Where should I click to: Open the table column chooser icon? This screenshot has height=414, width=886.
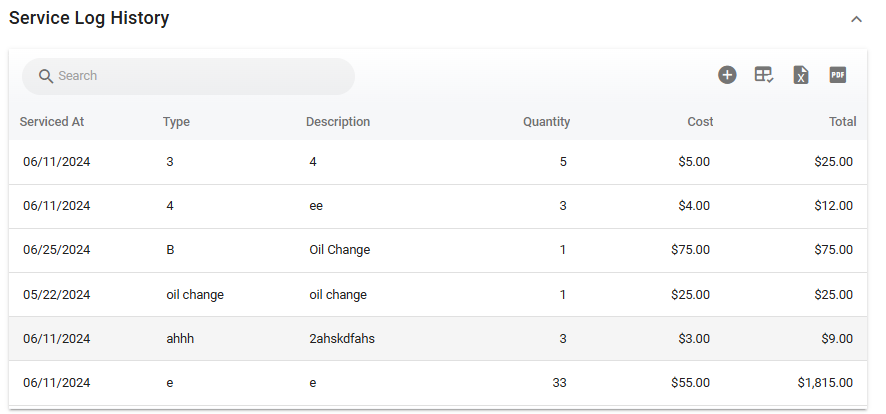764,75
